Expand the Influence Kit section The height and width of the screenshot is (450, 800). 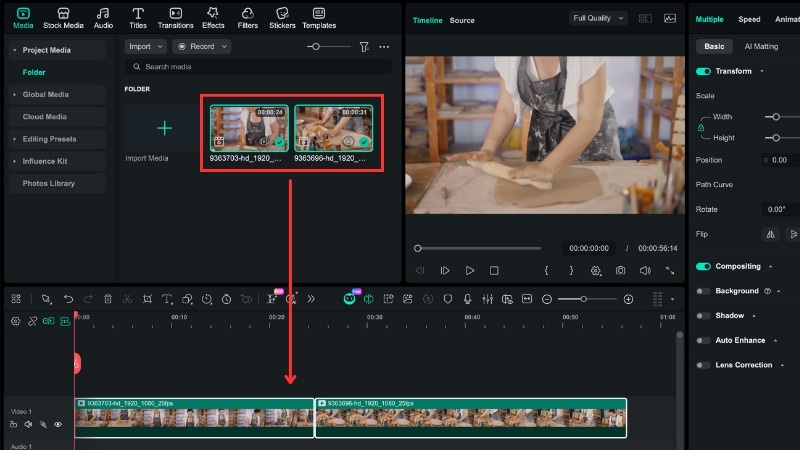tap(14, 161)
